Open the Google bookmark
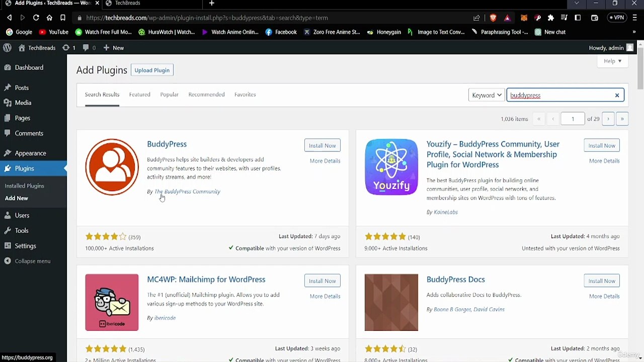The width and height of the screenshot is (644, 362). (x=19, y=32)
